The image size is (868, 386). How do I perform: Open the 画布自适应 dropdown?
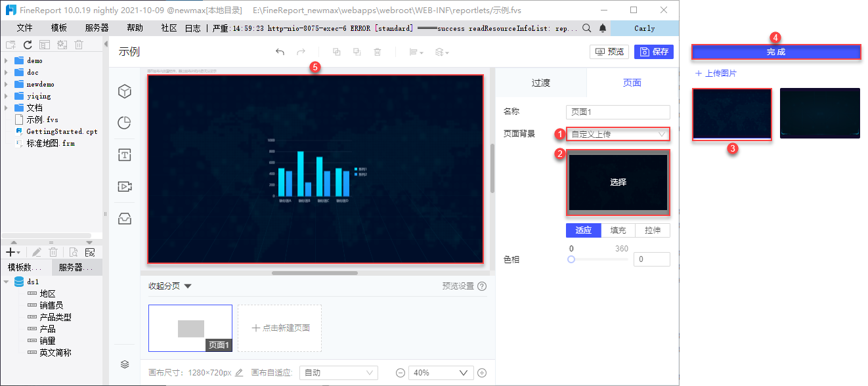click(338, 373)
